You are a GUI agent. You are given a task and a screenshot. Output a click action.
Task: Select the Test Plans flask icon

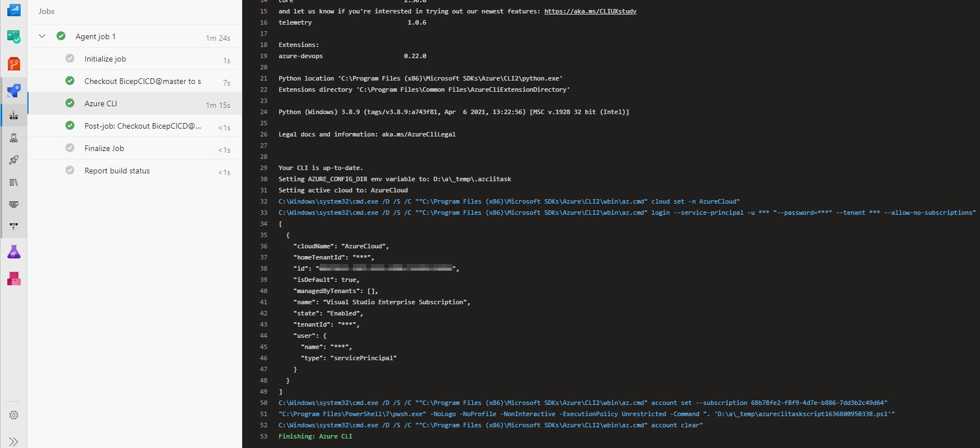click(x=13, y=251)
